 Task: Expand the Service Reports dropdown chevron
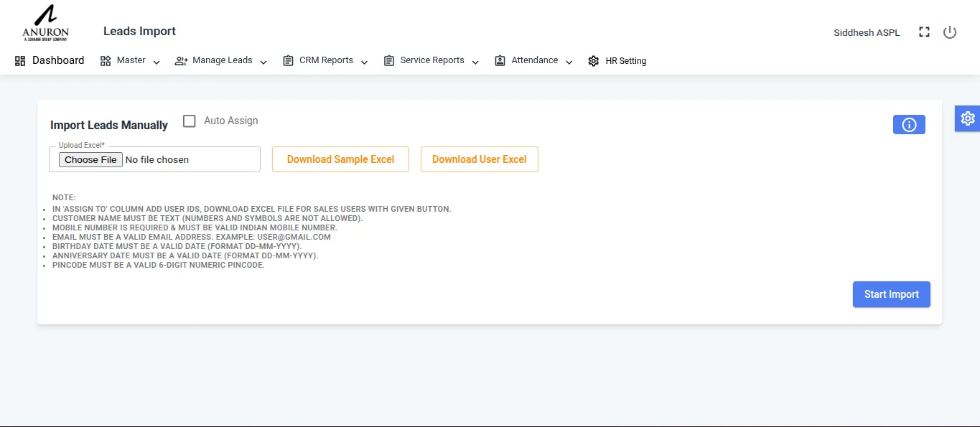point(475,62)
